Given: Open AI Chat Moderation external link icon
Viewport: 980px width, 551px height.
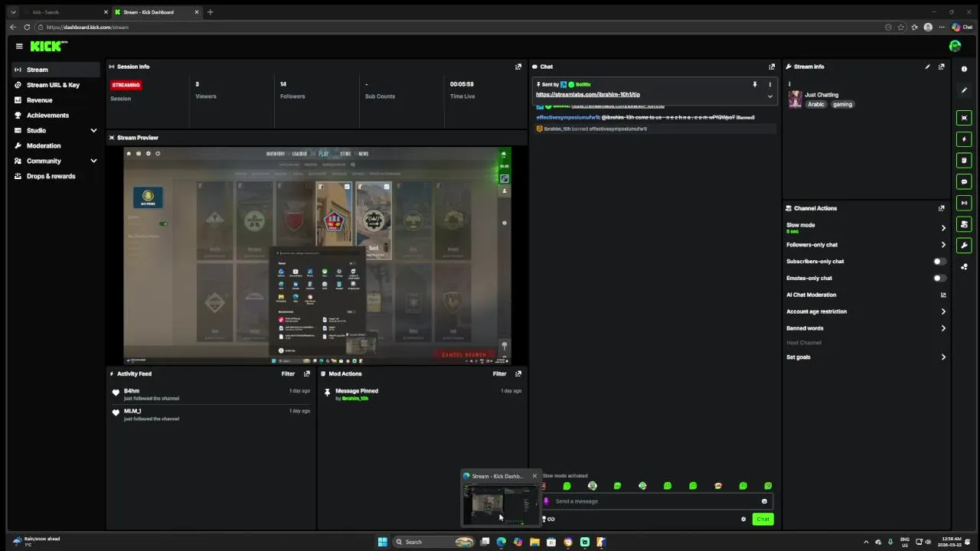Looking at the screenshot, I should tap(943, 295).
